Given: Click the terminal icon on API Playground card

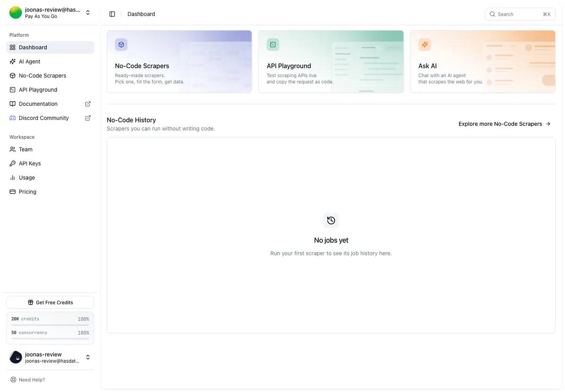Looking at the screenshot, I should [x=273, y=45].
